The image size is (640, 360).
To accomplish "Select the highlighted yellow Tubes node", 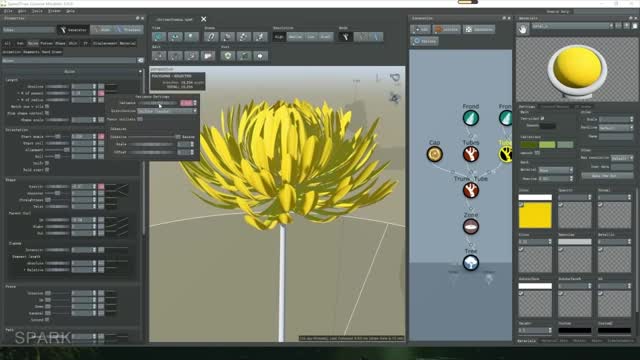I will pyautogui.click(x=506, y=154).
